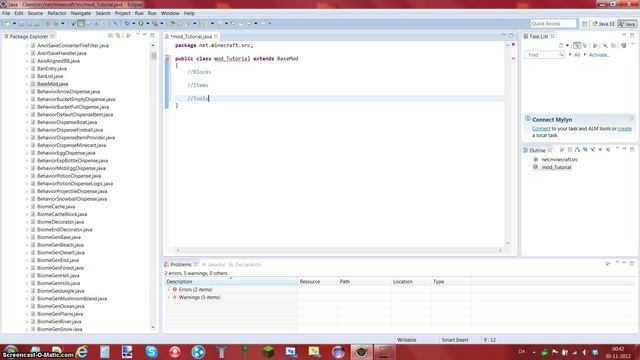Toggle Link with Editor in Package Explorer
The image size is (640, 360).
click(118, 36)
